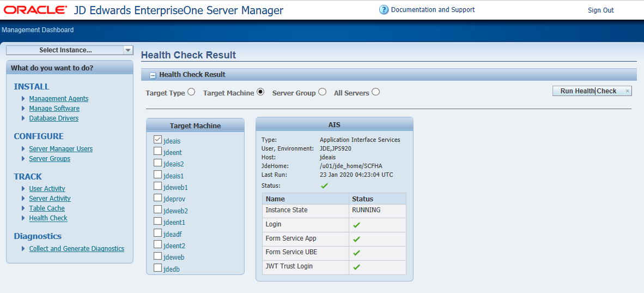Check the jdedb checkbox
Viewport: 644px width, 293px height.
coord(157,268)
